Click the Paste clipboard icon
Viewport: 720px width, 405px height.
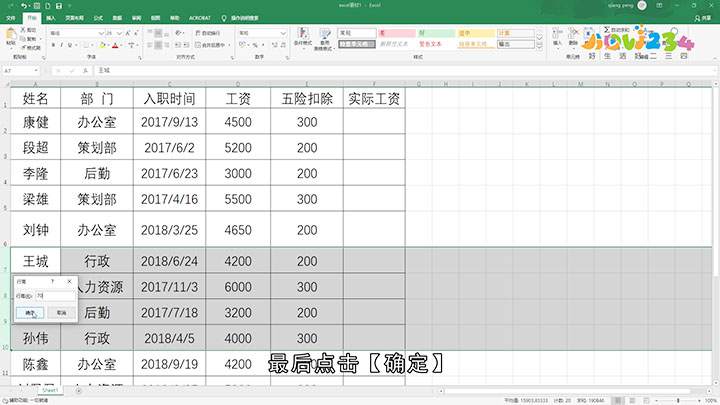(10, 34)
